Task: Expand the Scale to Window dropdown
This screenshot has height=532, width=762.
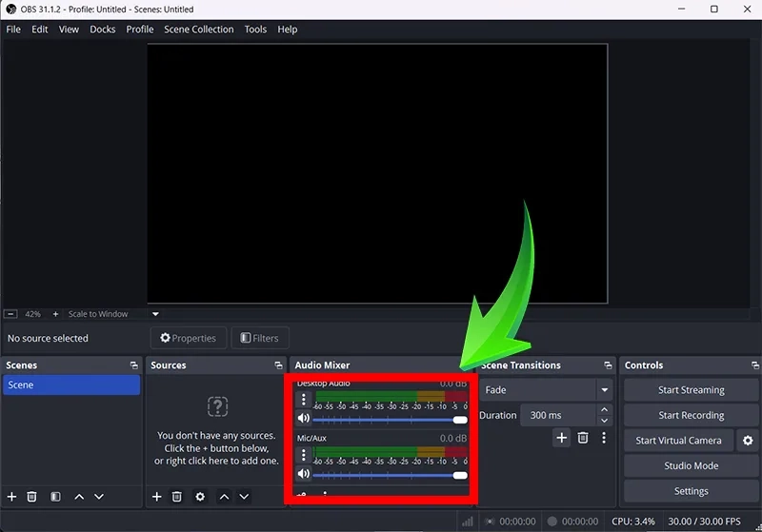Action: point(155,314)
